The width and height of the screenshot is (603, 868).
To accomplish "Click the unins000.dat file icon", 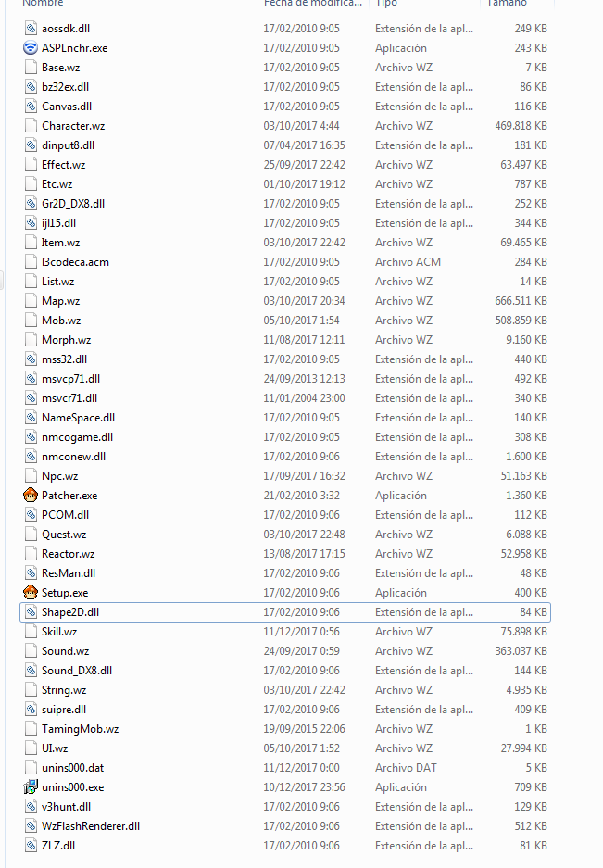I will [31, 768].
